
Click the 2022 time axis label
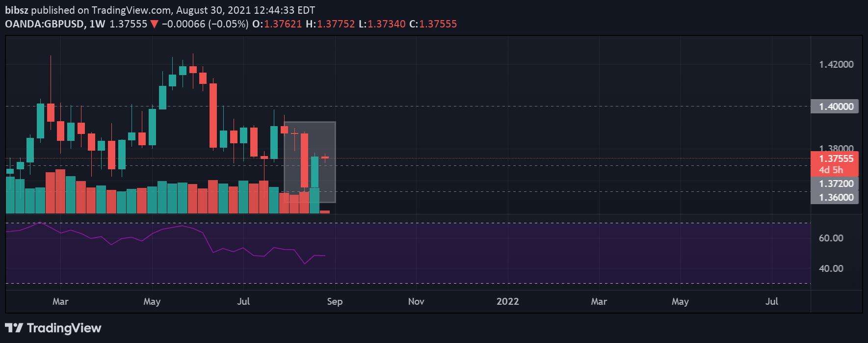pos(507,301)
